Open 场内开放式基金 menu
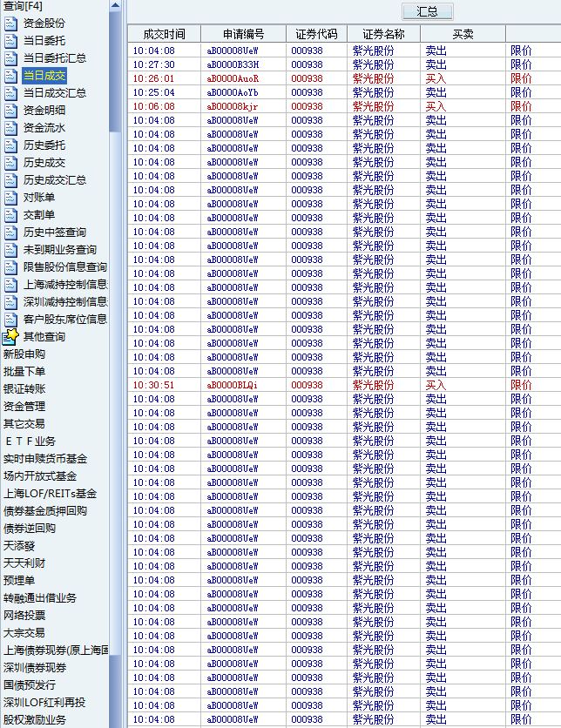Viewport: 561px width, 728px height. tap(40, 475)
